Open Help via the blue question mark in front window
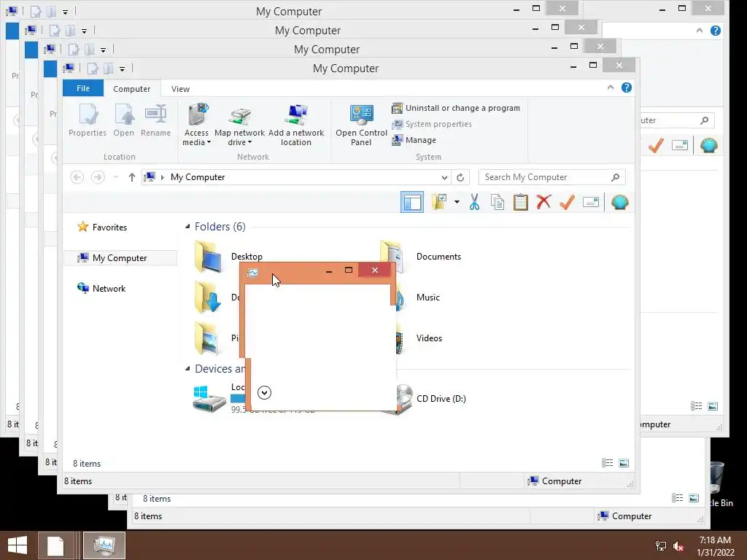Image resolution: width=747 pixels, height=560 pixels. click(627, 87)
